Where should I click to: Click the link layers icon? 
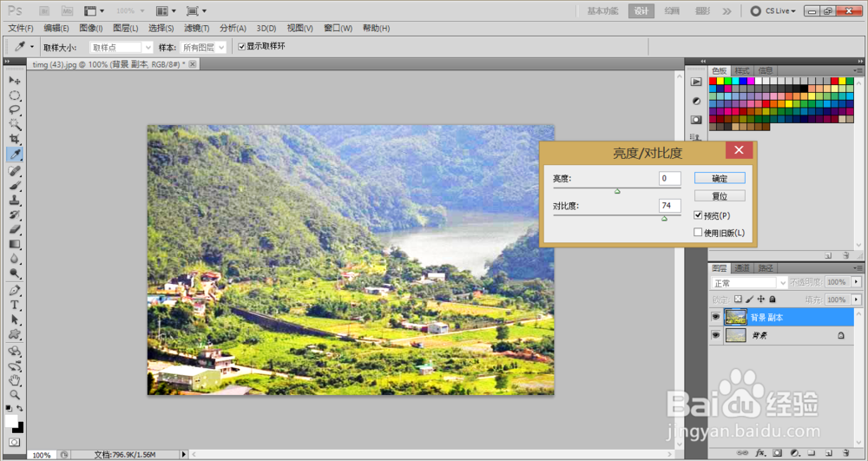[743, 452]
